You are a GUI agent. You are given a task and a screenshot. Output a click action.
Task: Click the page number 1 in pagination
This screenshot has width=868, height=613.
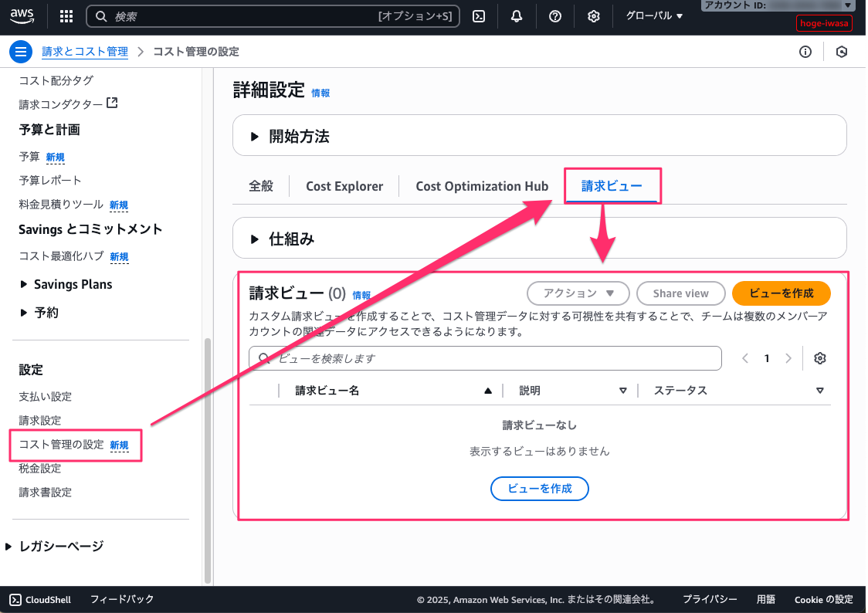767,358
